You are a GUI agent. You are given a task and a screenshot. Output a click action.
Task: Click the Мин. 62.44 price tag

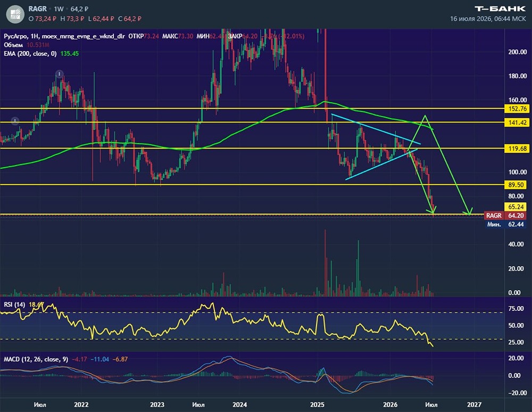[505, 224]
